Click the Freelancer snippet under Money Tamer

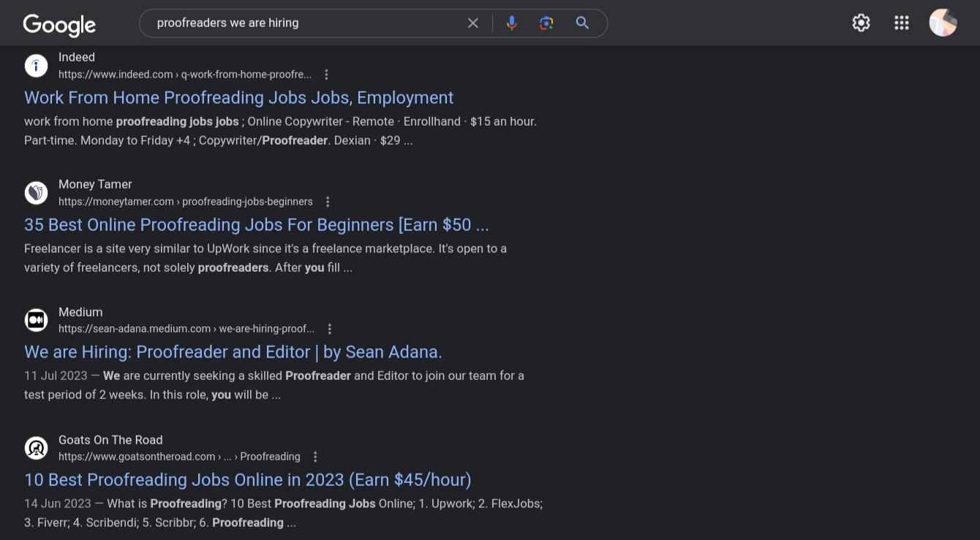[x=265, y=258]
